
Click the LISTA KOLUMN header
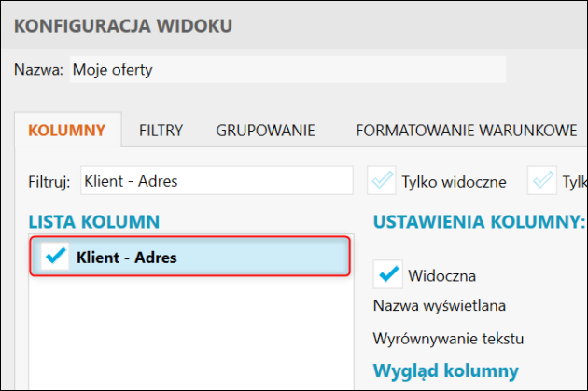click(94, 221)
